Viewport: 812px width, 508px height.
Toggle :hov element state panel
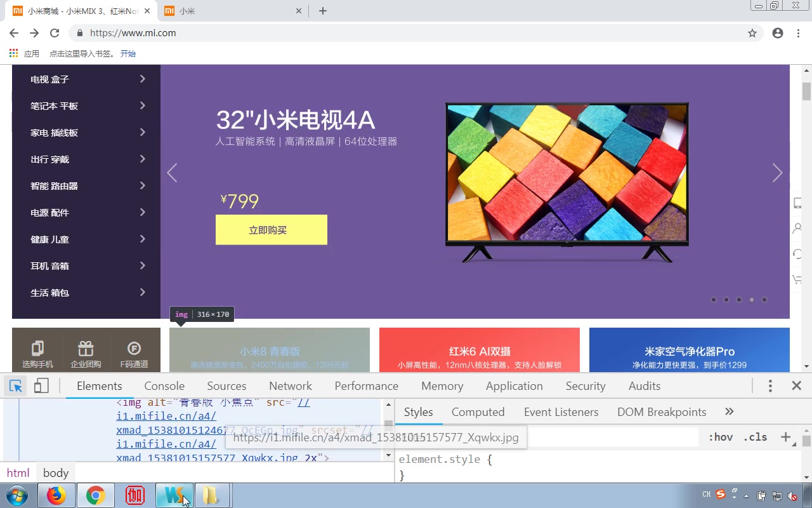click(720, 437)
